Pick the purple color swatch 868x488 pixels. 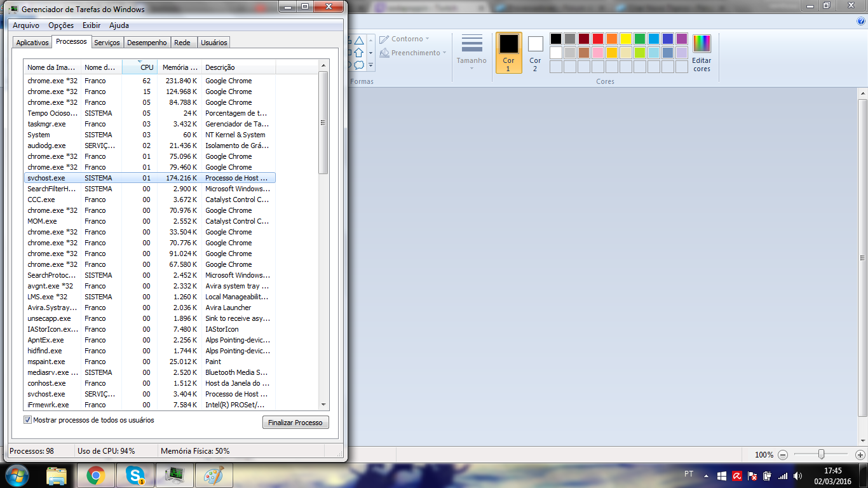682,39
